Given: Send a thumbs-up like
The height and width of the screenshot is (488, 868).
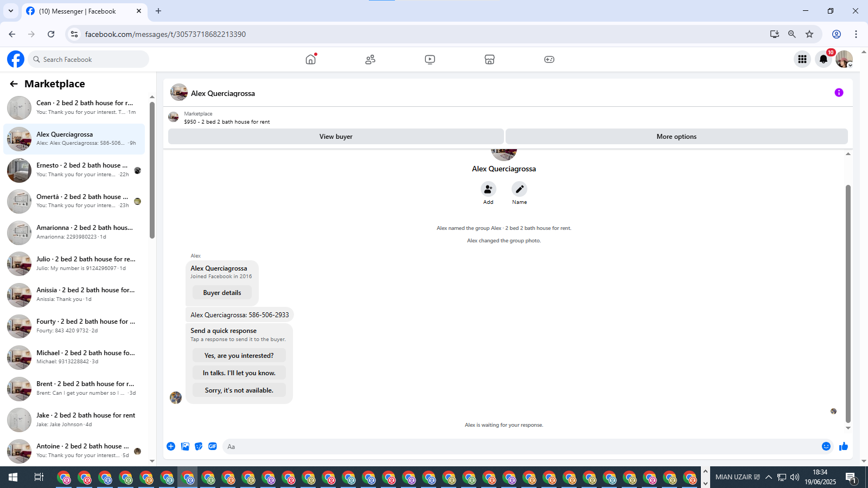Looking at the screenshot, I should pos(844,446).
